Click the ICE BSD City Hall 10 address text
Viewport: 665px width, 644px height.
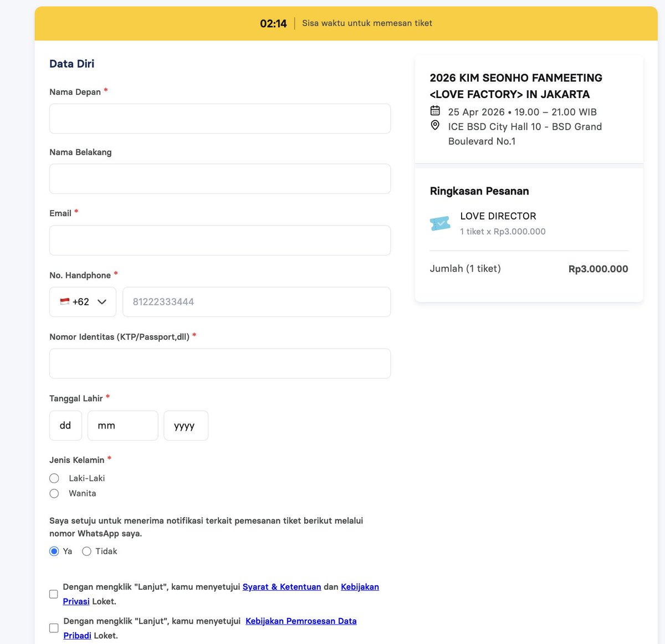pos(525,134)
